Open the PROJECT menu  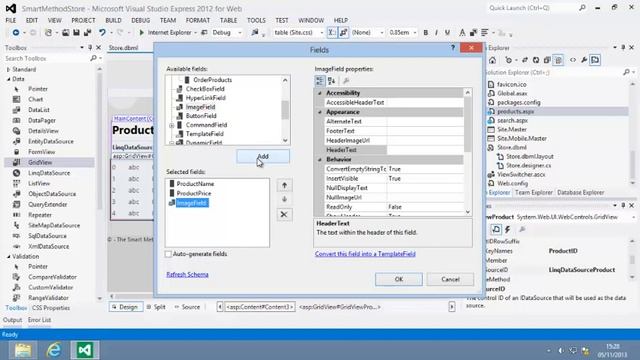pos(83,20)
